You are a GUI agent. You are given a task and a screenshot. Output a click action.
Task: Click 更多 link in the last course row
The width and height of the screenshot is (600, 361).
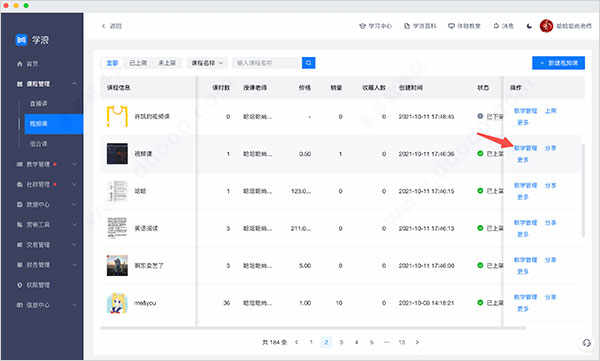(x=523, y=309)
